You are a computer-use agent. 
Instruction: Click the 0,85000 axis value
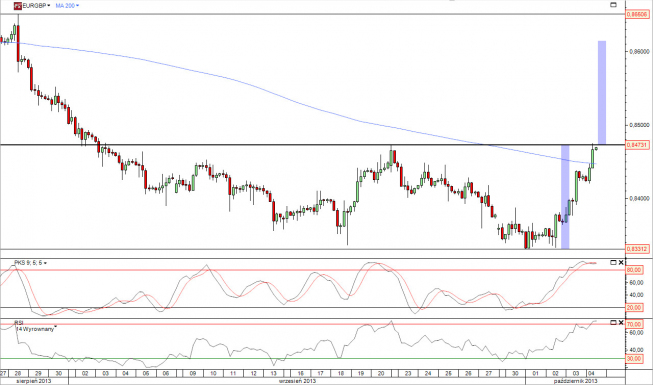pos(639,125)
